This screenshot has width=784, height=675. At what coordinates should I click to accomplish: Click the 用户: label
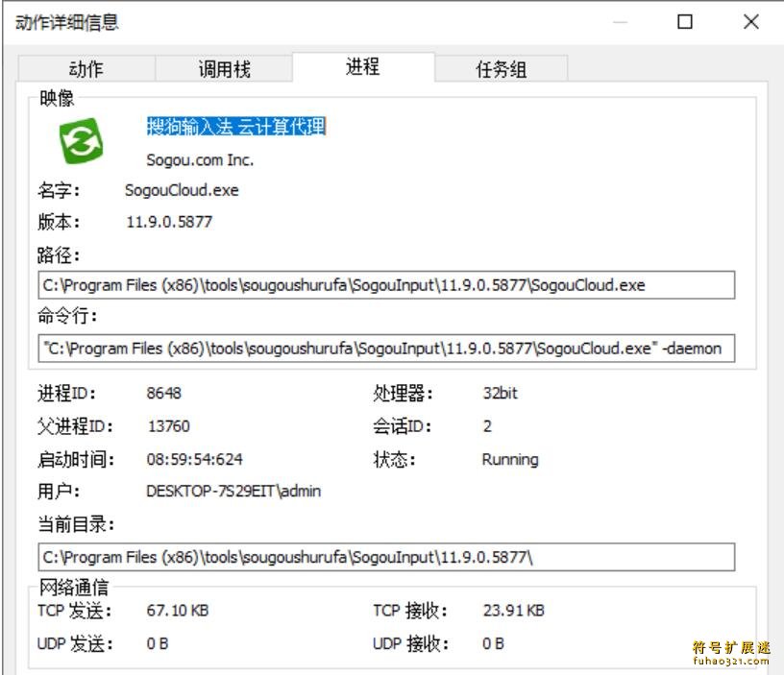tap(59, 492)
